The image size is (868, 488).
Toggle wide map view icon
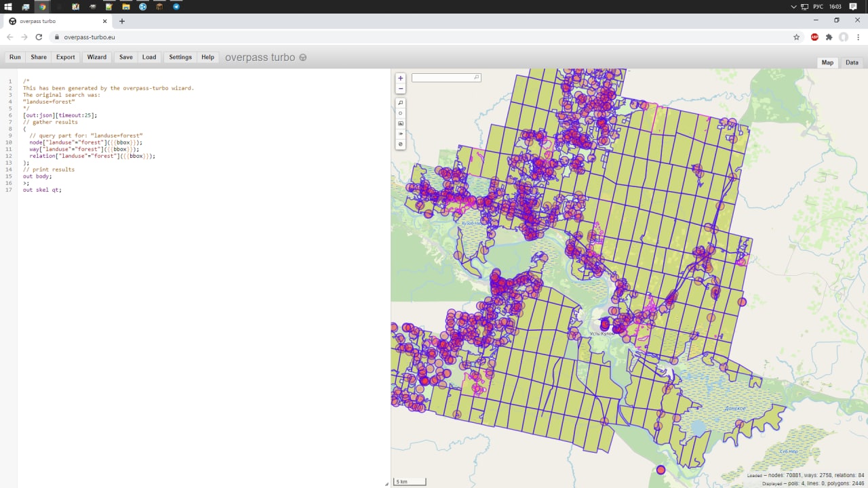tap(401, 134)
